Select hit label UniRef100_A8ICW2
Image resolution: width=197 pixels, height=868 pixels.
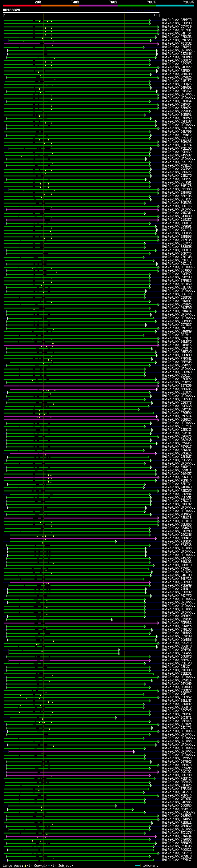coord(177,43)
